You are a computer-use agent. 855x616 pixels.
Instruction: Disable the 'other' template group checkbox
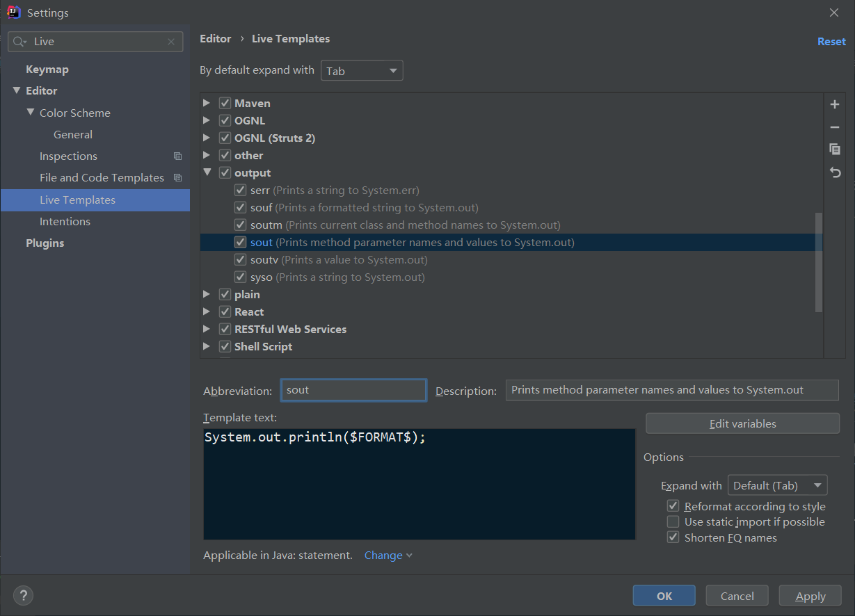tap(225, 155)
